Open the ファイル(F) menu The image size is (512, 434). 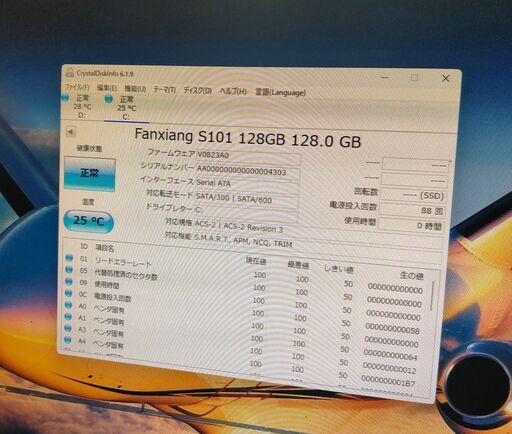76,87
